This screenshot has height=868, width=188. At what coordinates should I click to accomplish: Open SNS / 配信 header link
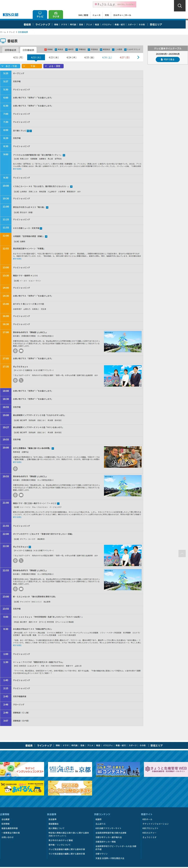tap(83, 15)
